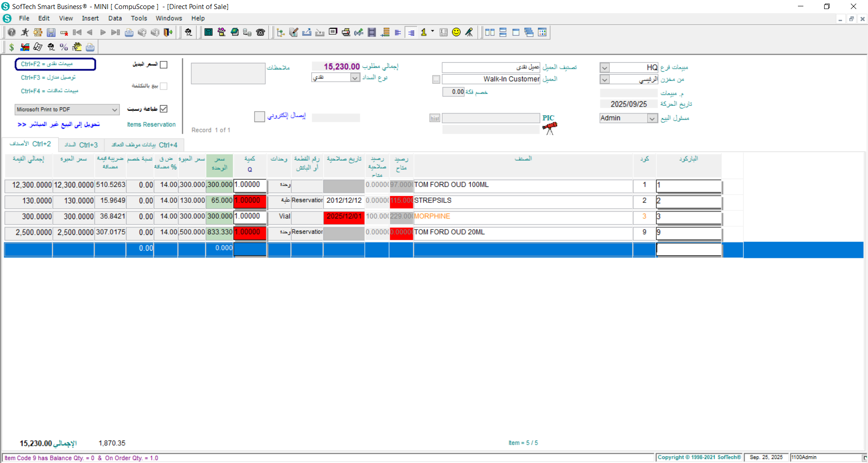Uncheck the طباعة رسيت checkbox
The height and width of the screenshot is (463, 868).
164,108
